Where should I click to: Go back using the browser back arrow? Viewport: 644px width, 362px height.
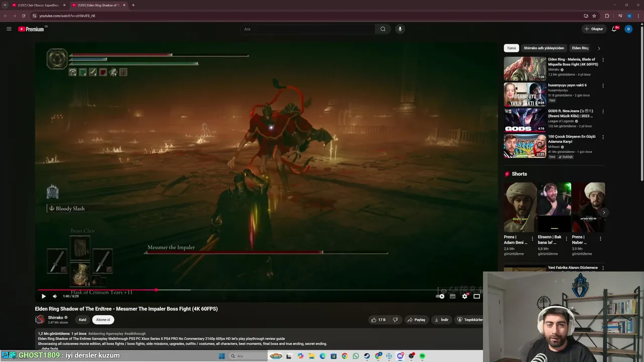click(5, 16)
